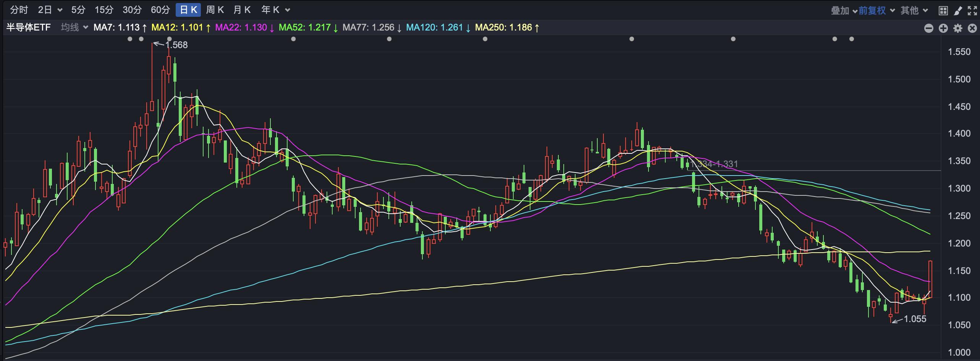Screen dimensions: 980x361
Task: Click the 1.334-1.331 gap label
Action: tap(714, 164)
